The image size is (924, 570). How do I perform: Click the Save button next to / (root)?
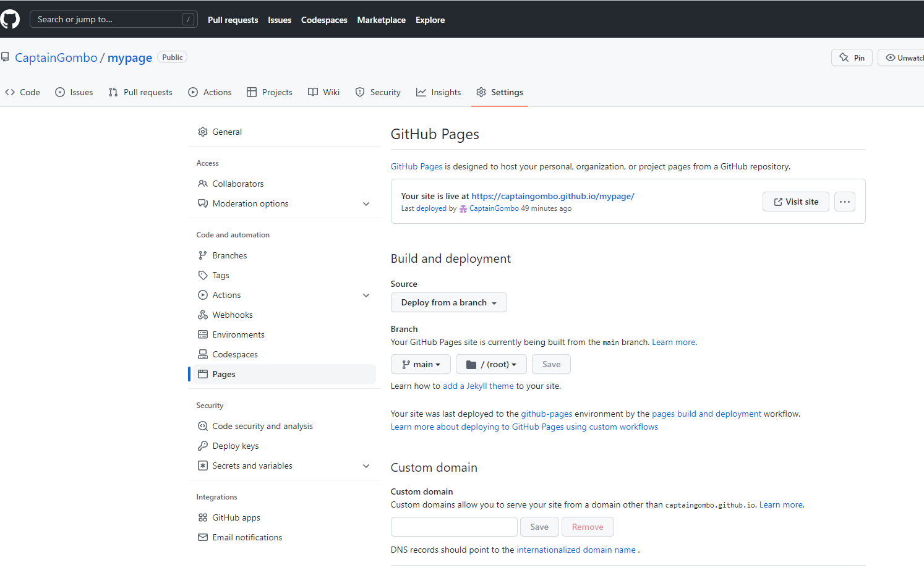tap(551, 364)
